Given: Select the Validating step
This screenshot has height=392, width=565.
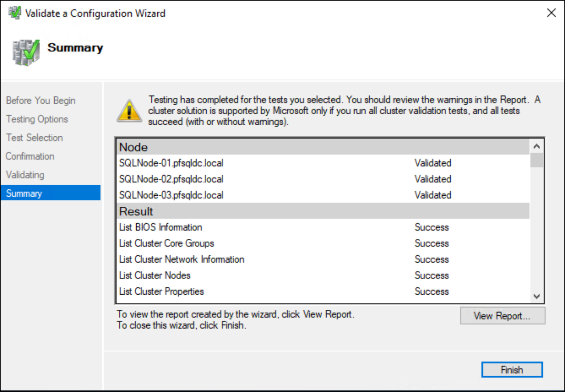Looking at the screenshot, I should (x=25, y=175).
